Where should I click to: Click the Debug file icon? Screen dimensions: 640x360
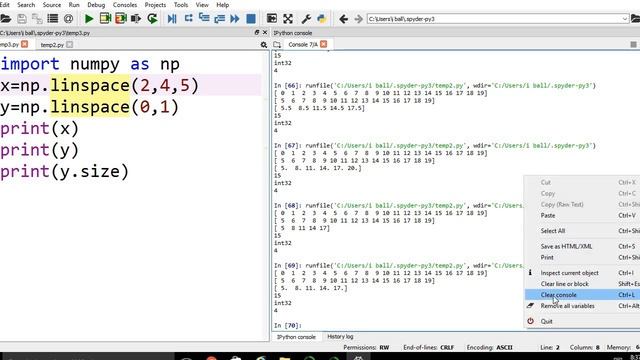pos(172,18)
